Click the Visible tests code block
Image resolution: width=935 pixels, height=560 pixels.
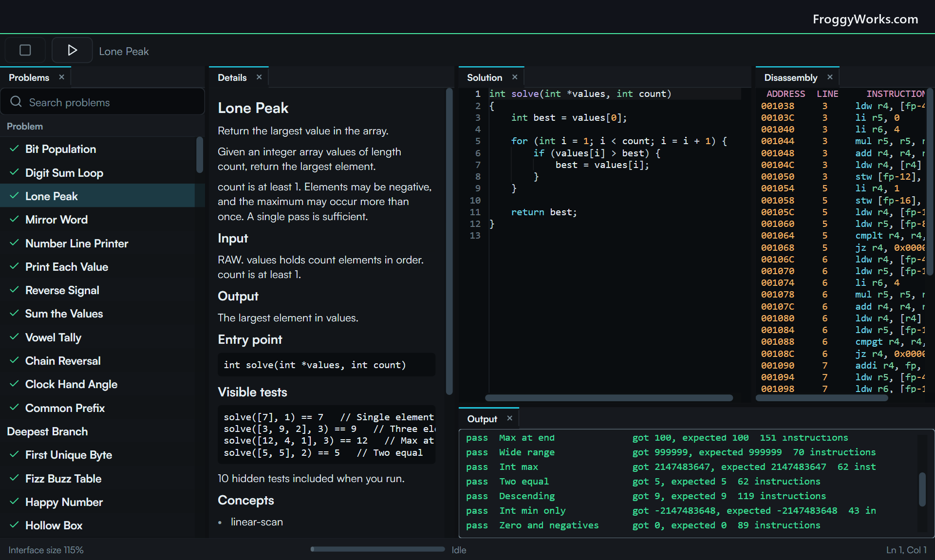326,435
